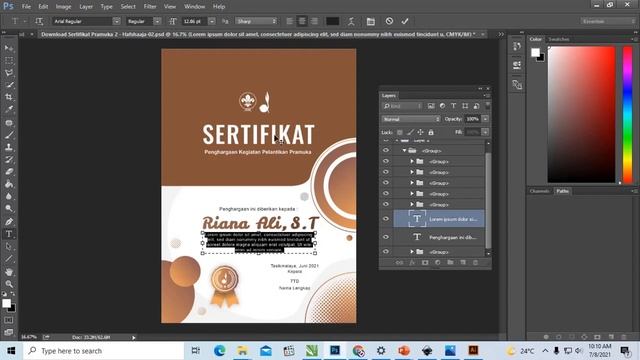The width and height of the screenshot is (640, 360).
Task: Toggle lock all for the layer
Action: pos(431,132)
